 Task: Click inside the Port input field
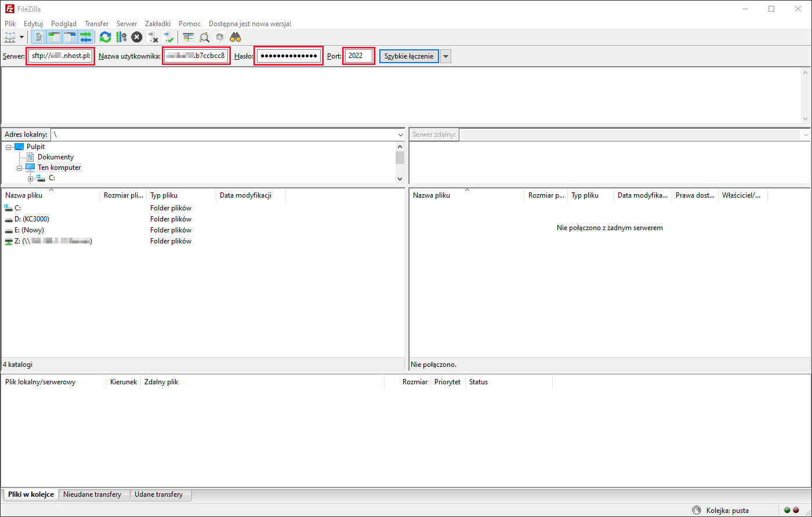point(358,56)
